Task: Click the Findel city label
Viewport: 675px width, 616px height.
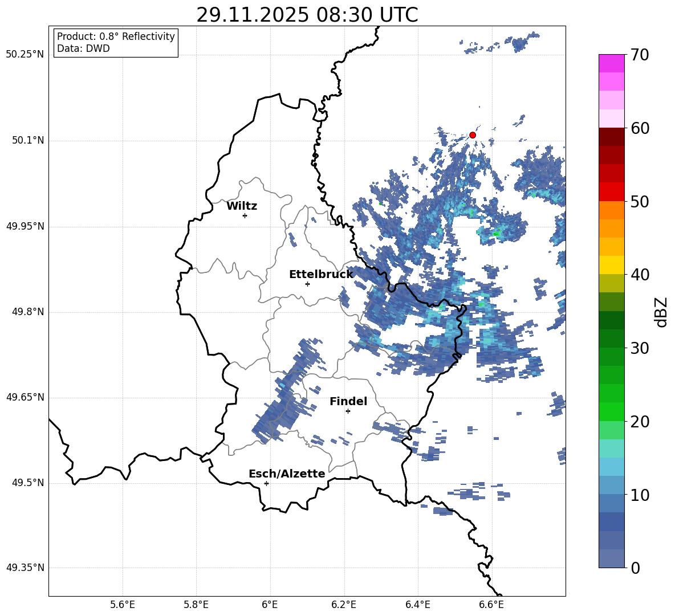Action: (348, 401)
